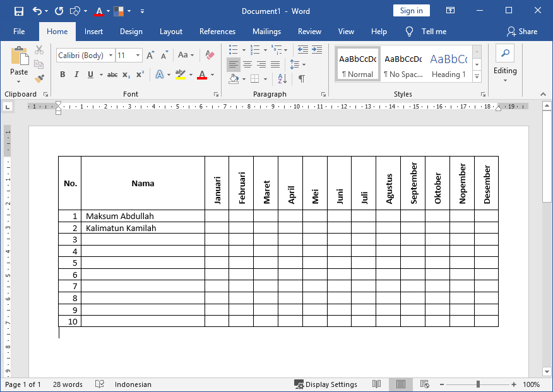Open the References tab
553x392 pixels.
coord(217,32)
